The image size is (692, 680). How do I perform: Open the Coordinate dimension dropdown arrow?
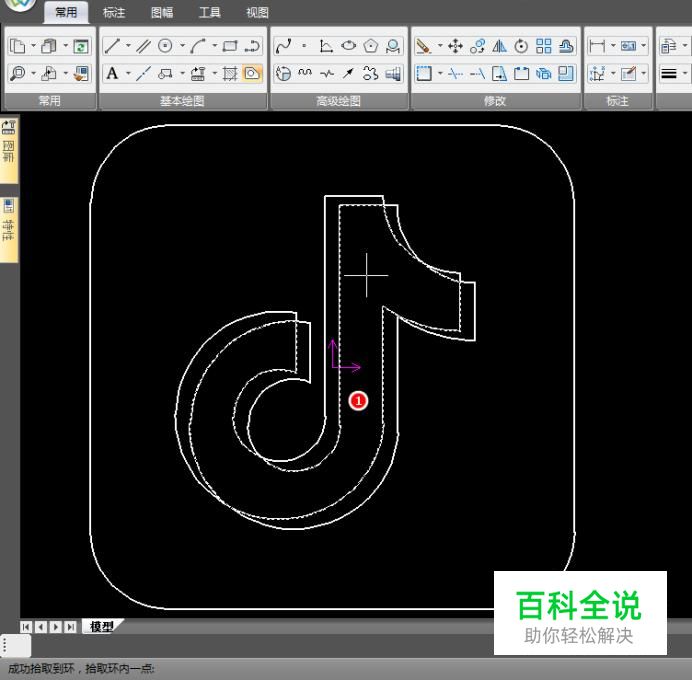[x=613, y=73]
